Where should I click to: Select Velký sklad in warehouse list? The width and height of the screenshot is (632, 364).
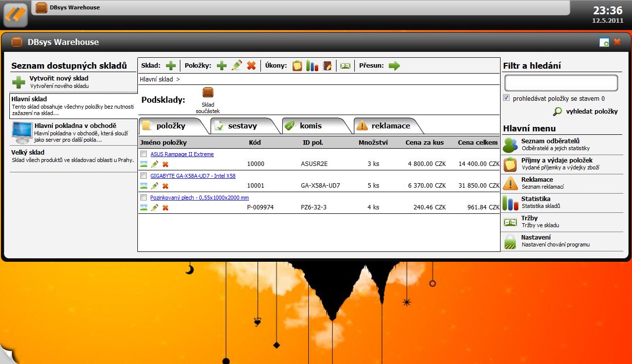[28, 153]
